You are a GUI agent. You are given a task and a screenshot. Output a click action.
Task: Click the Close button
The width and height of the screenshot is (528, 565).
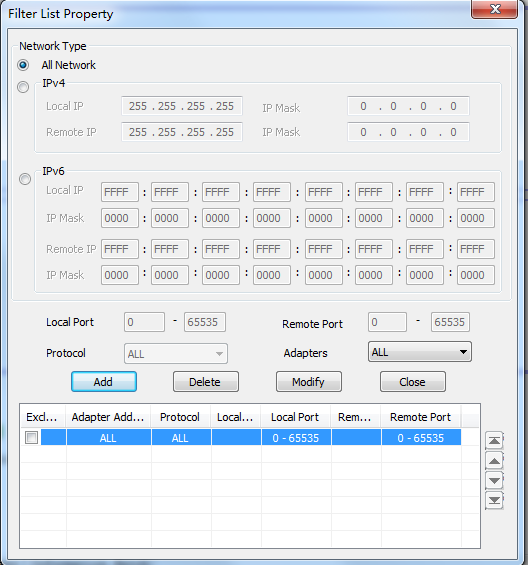click(x=413, y=382)
